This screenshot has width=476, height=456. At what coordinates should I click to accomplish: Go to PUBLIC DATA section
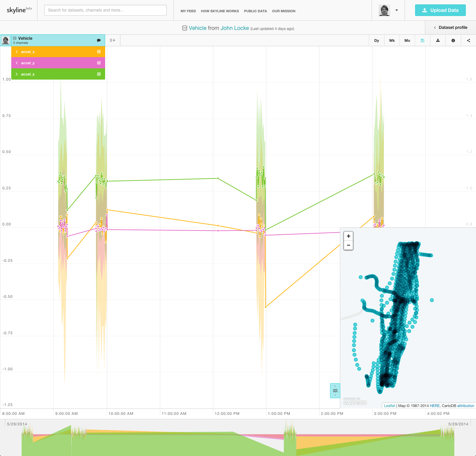click(x=255, y=11)
